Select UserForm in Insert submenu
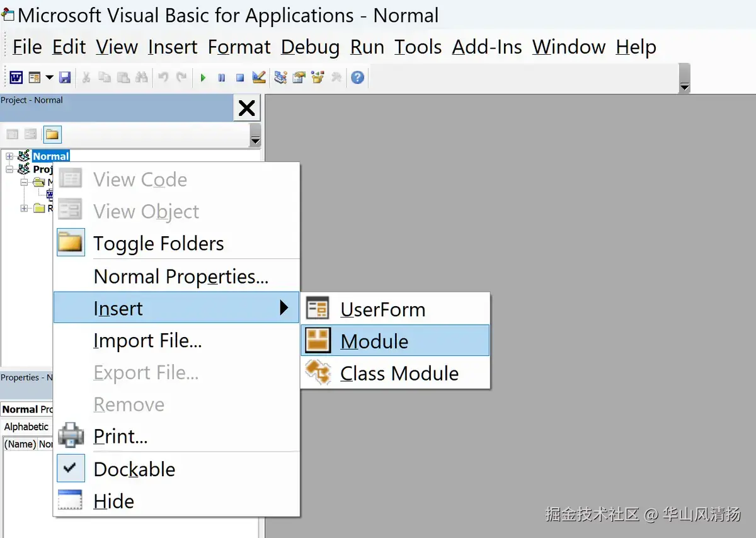The image size is (756, 538). click(x=396, y=309)
